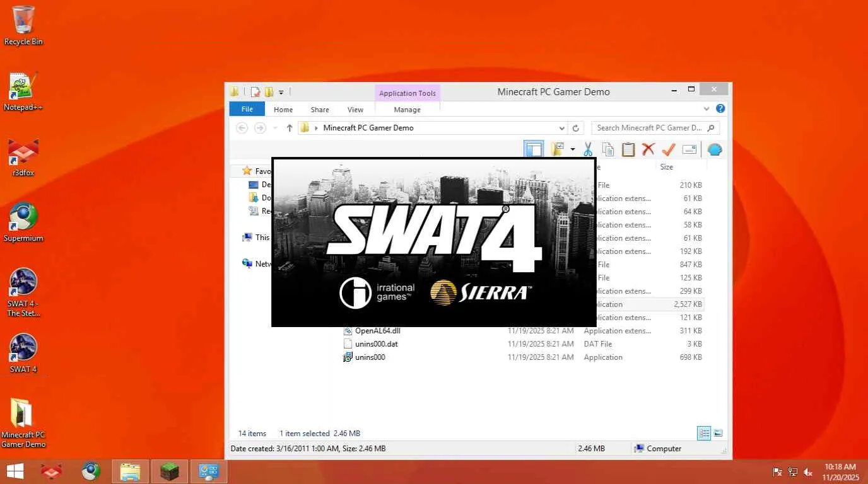The height and width of the screenshot is (484, 868).
Task: Select the SWAT 4 - The Stetchkov desktop shortcut
Action: point(23,292)
